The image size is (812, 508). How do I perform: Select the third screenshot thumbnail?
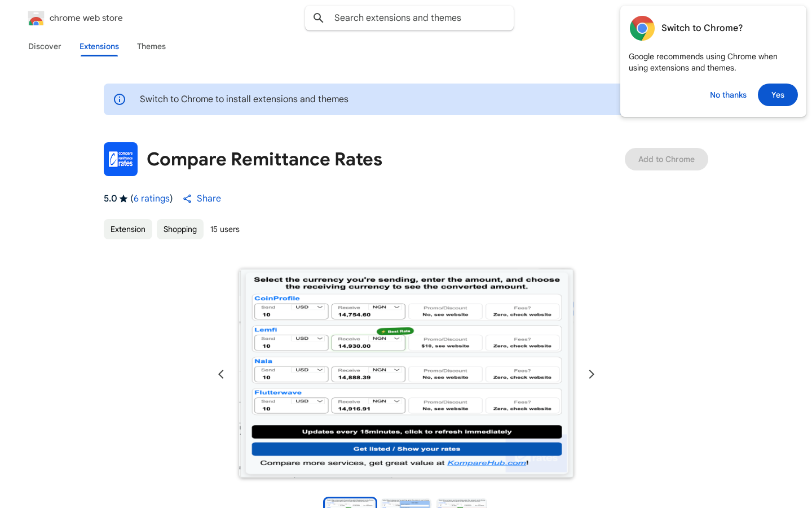coord(461,503)
